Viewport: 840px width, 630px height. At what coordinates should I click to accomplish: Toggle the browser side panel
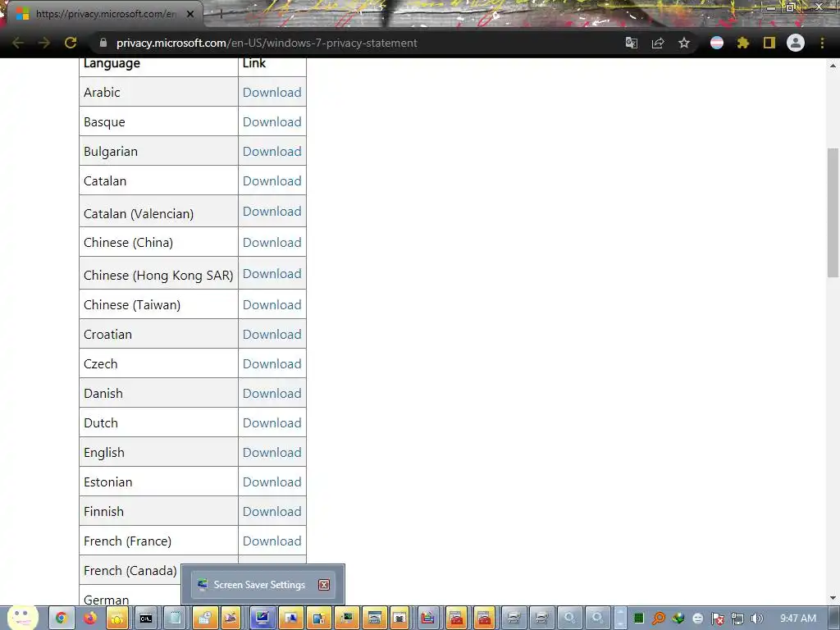[x=769, y=43]
